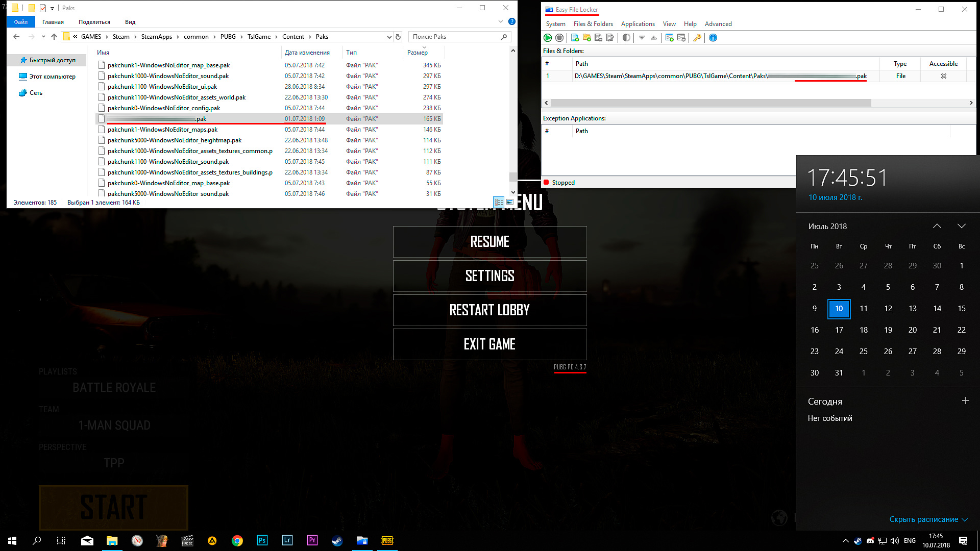The width and height of the screenshot is (980, 551).
Task: Open the taskbar search icon
Action: point(37,540)
